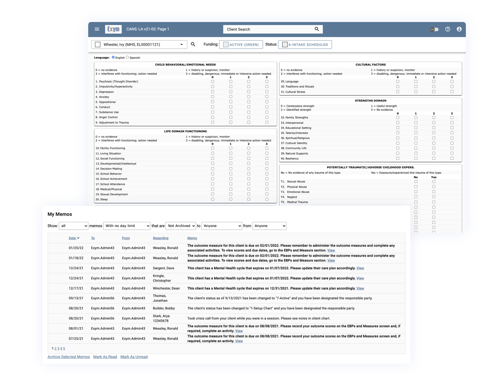The height and width of the screenshot is (381, 500).
Task: Open the 'from: Anyone' dropdown
Action: (x=270, y=226)
